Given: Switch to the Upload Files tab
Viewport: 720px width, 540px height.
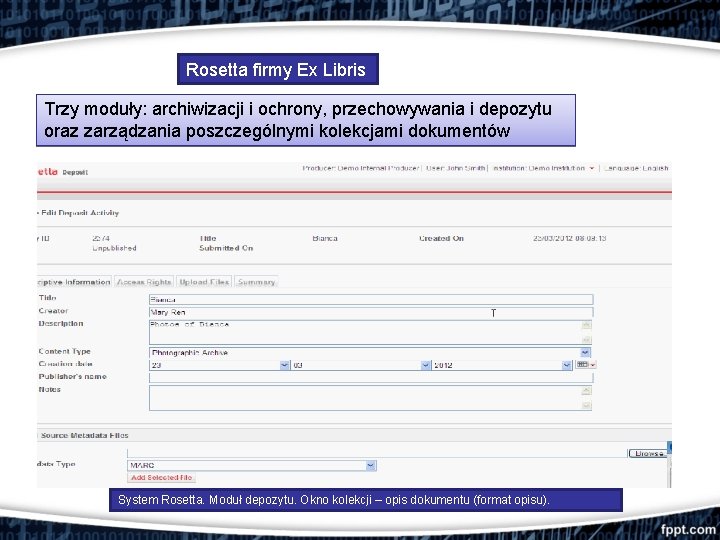Looking at the screenshot, I should [x=204, y=282].
